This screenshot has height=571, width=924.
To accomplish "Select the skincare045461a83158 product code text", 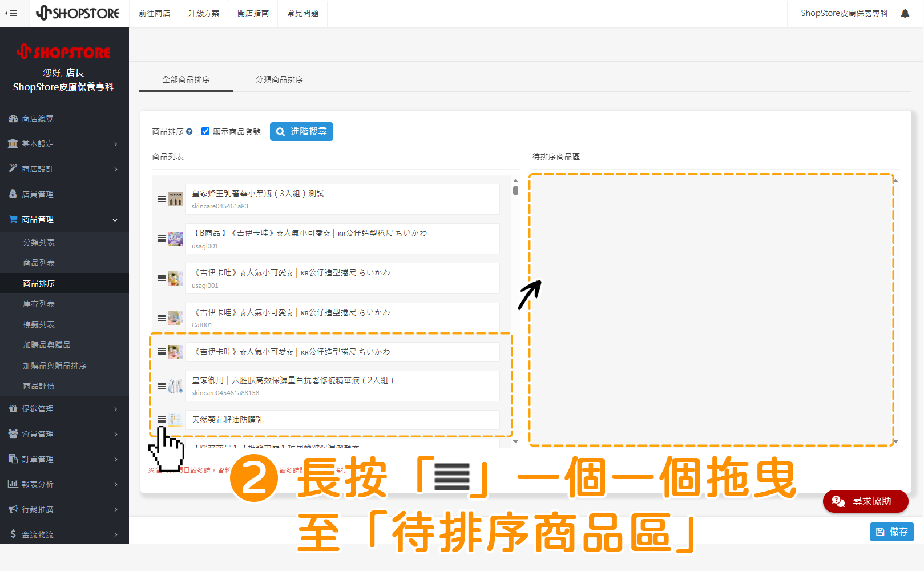I will (x=225, y=393).
